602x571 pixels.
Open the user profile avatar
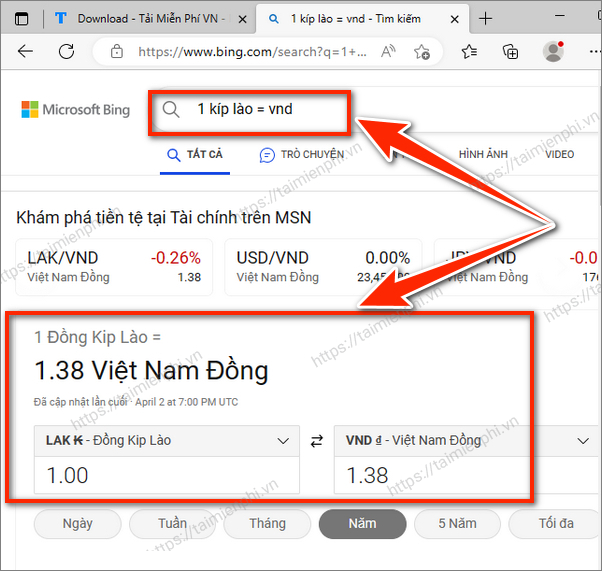553,51
